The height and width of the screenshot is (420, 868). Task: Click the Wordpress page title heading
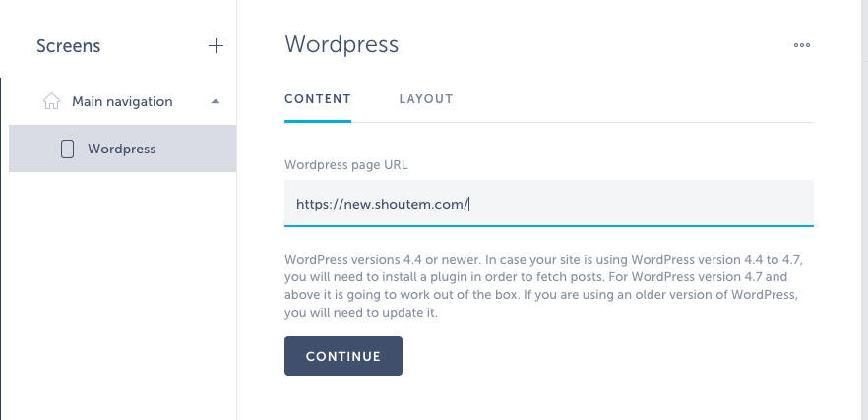[x=341, y=44]
